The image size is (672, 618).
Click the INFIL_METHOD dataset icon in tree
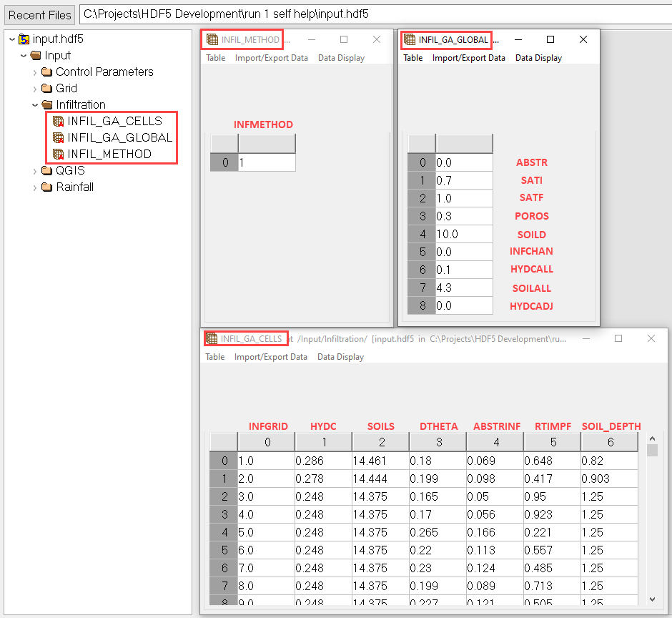click(x=59, y=154)
